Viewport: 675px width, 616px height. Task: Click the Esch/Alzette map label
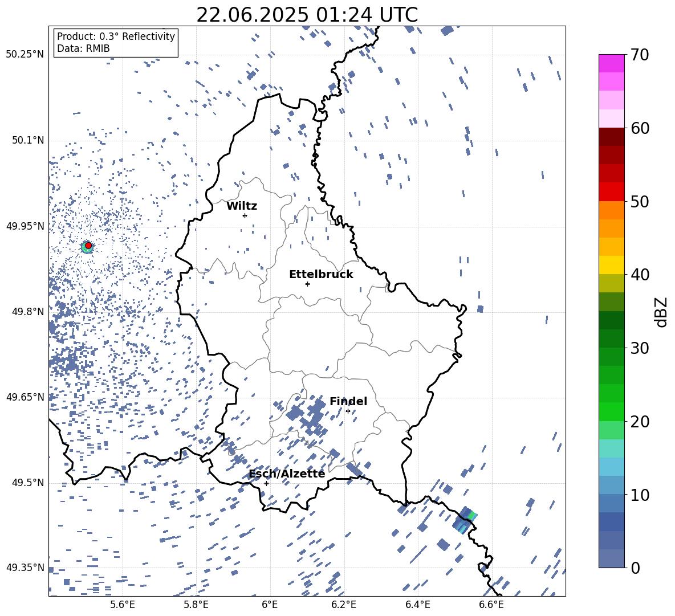point(287,474)
